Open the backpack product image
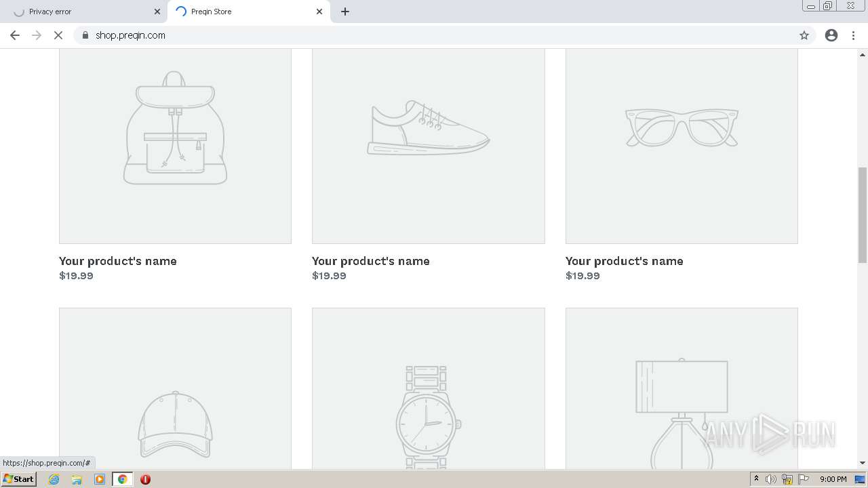 click(175, 146)
